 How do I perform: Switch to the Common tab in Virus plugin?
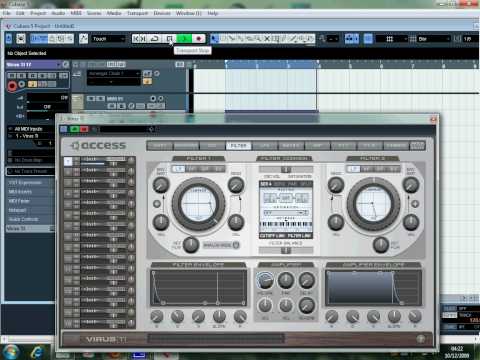396,146
